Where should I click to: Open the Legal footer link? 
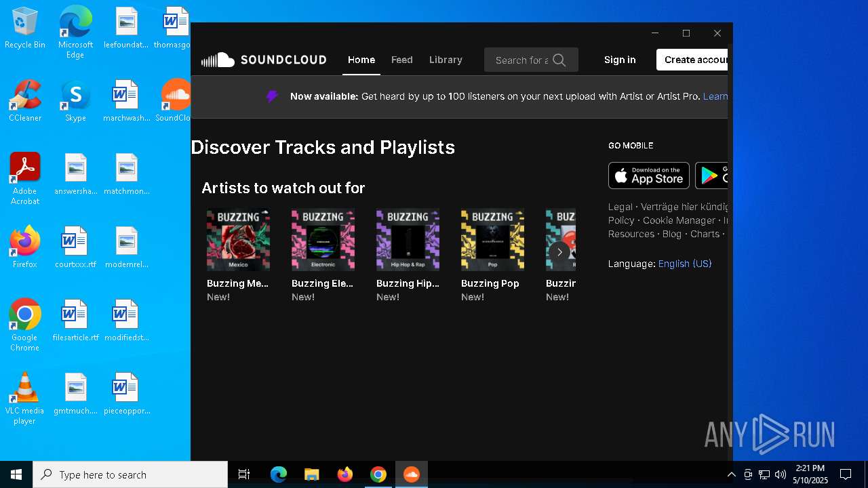pyautogui.click(x=620, y=207)
